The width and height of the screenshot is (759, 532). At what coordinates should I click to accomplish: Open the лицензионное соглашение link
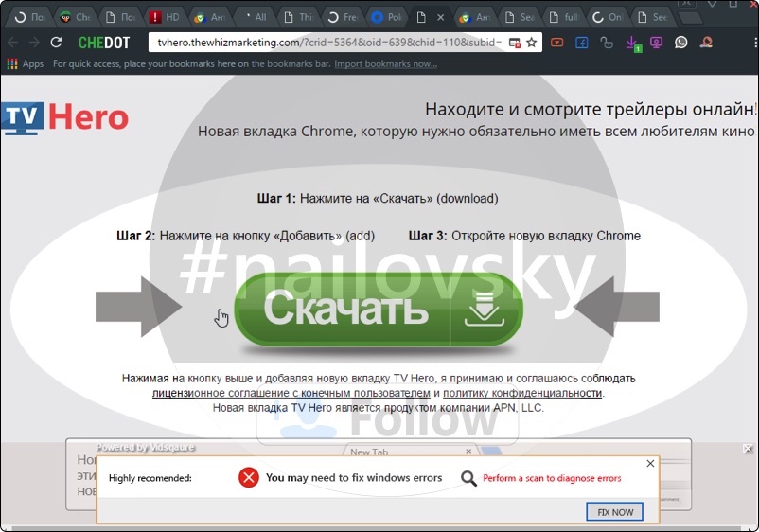pos(291,393)
